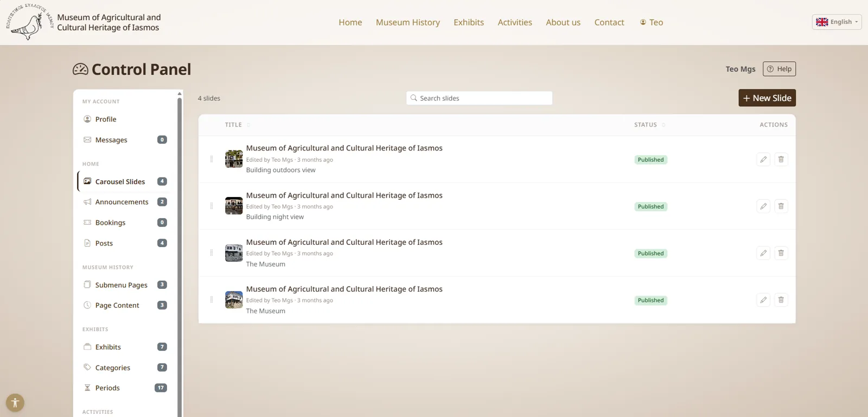Go to Bookings section
Viewport: 868px width, 417px height.
click(125, 223)
